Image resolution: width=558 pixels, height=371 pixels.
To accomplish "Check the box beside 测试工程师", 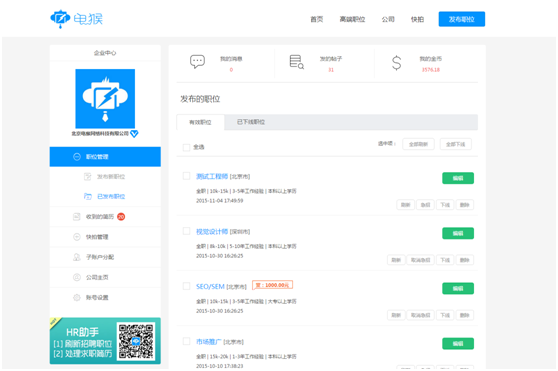I will (x=186, y=176).
